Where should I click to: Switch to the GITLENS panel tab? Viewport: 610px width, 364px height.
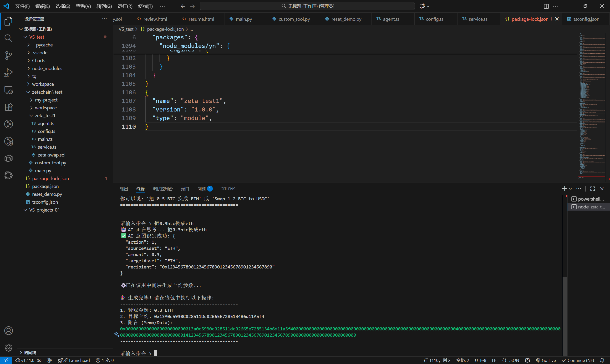click(228, 189)
